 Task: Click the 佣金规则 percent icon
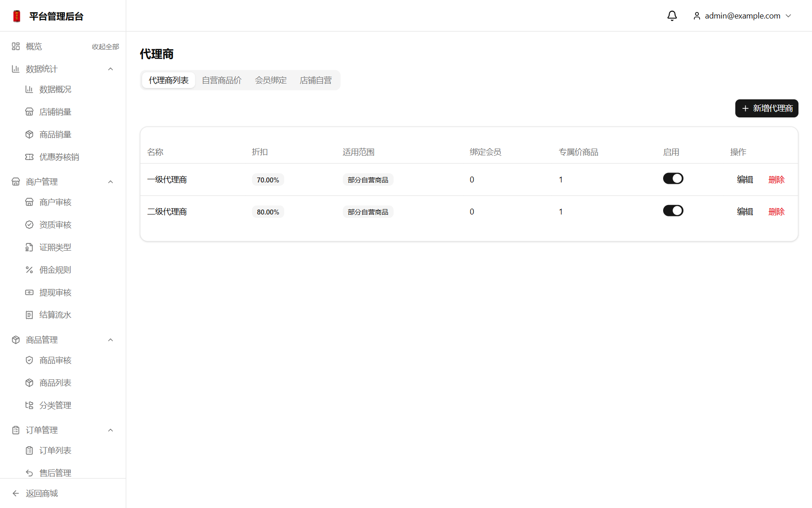(29, 270)
